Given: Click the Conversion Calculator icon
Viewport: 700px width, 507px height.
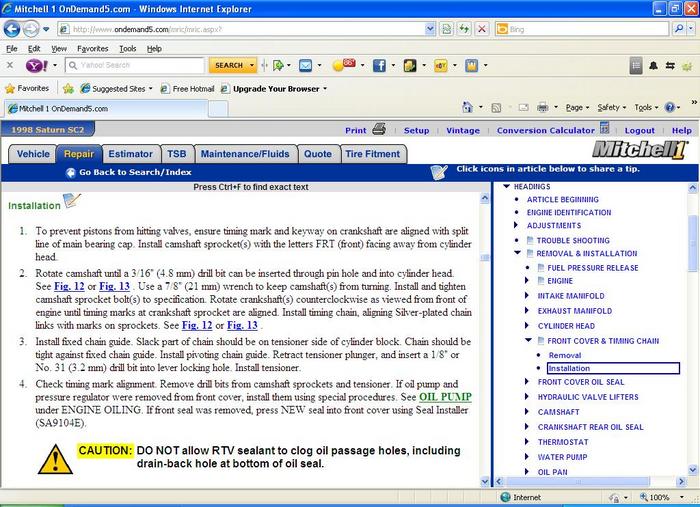Looking at the screenshot, I should 604,129.
